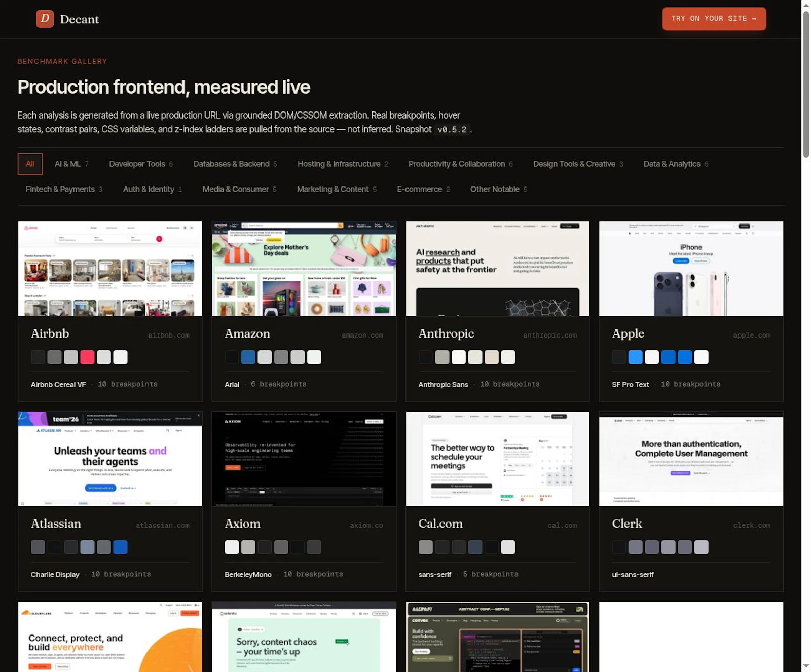This screenshot has width=811, height=672.
Task: Open the Airbnb screenshot thumbnail
Action: click(x=110, y=269)
